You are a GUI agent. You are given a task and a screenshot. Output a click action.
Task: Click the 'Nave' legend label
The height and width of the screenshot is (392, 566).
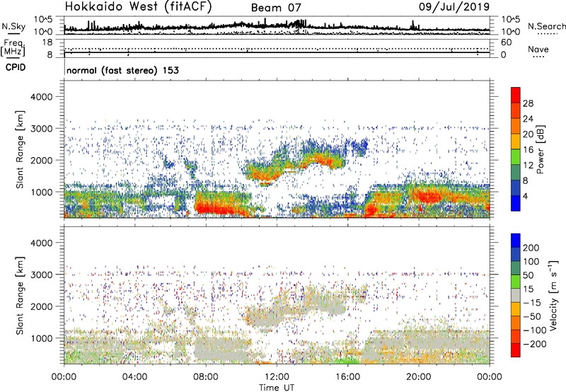[x=538, y=49]
